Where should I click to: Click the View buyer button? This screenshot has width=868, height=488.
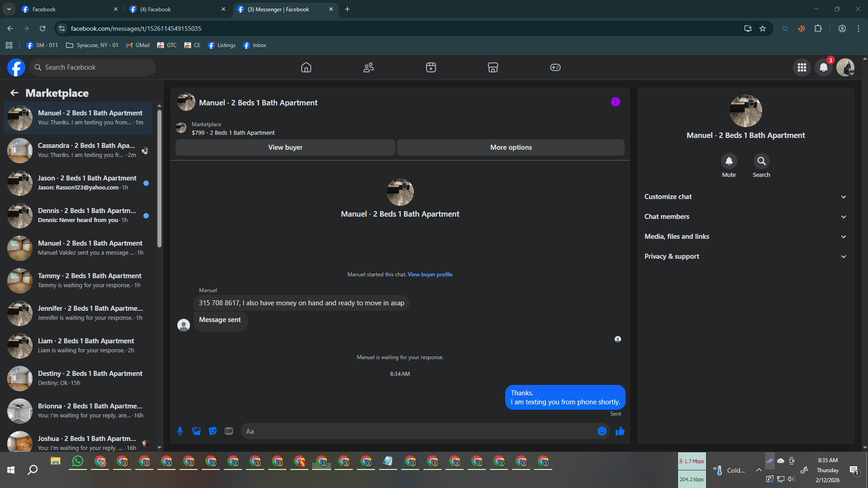tap(285, 147)
